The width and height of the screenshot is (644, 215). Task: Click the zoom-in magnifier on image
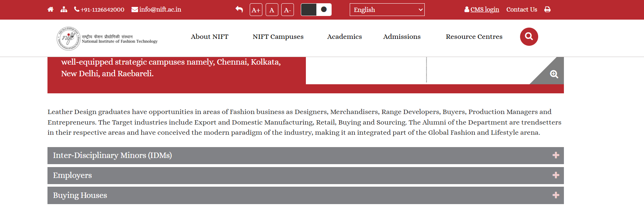[554, 74]
